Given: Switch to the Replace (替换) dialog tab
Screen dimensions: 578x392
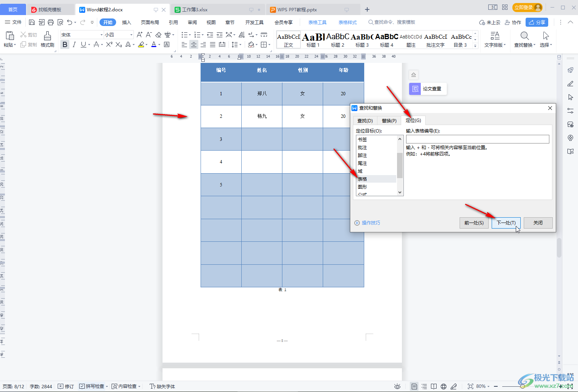Looking at the screenshot, I should 389,120.
